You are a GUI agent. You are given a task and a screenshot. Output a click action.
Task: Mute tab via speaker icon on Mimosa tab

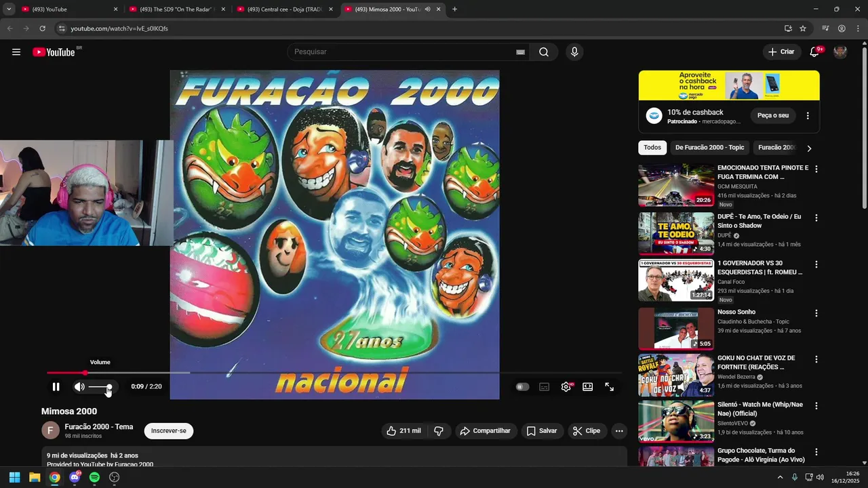[x=427, y=9]
